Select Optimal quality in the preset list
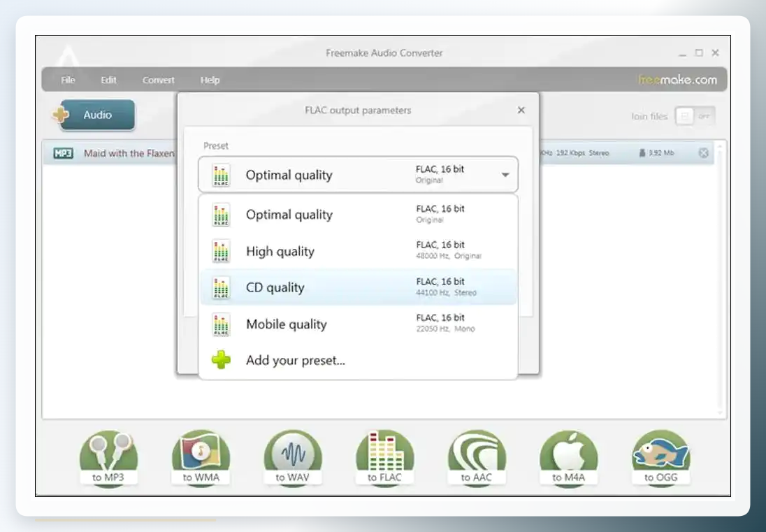766x532 pixels. tap(358, 215)
